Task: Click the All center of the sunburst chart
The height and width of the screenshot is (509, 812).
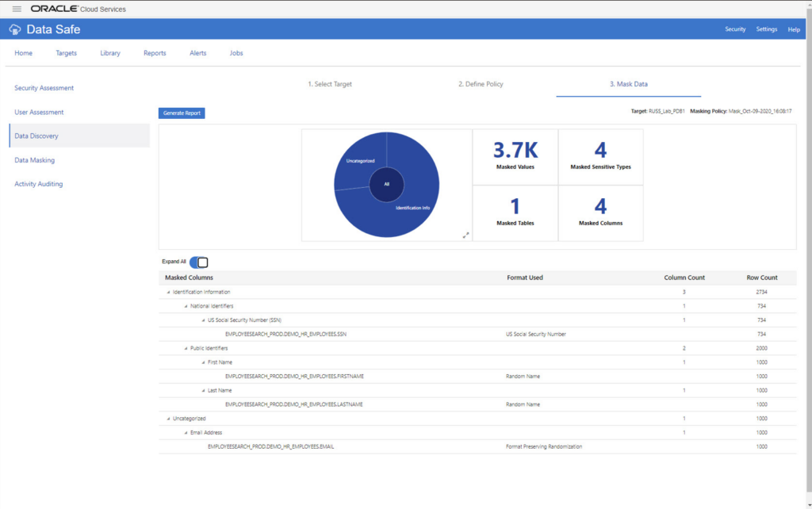Action: click(x=386, y=184)
